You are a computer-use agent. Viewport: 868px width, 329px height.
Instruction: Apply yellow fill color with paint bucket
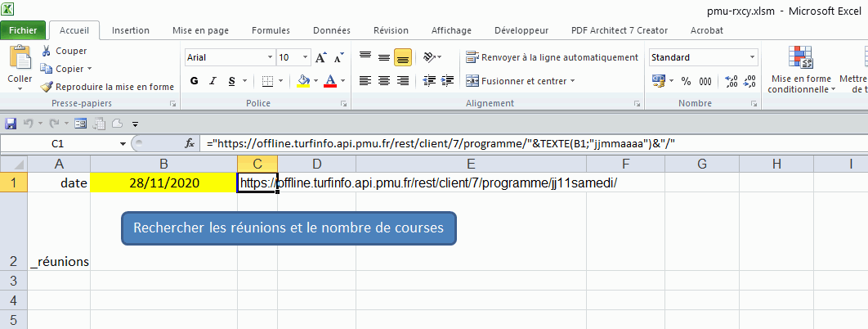pyautogui.click(x=303, y=81)
